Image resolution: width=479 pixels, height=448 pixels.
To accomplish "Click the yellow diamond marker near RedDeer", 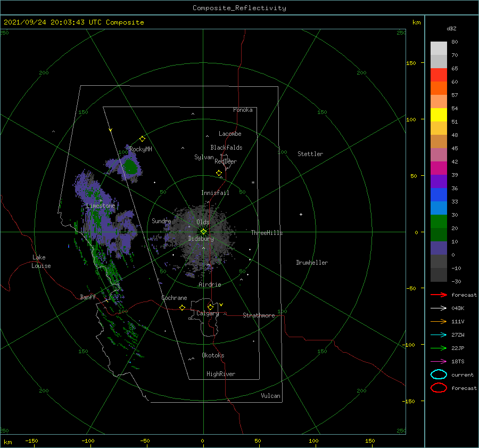I will [219, 173].
